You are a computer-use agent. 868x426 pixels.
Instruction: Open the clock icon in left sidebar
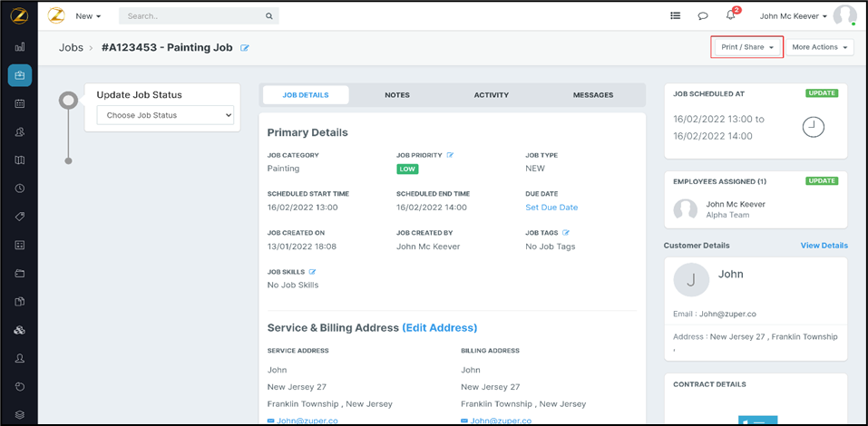[x=20, y=189]
